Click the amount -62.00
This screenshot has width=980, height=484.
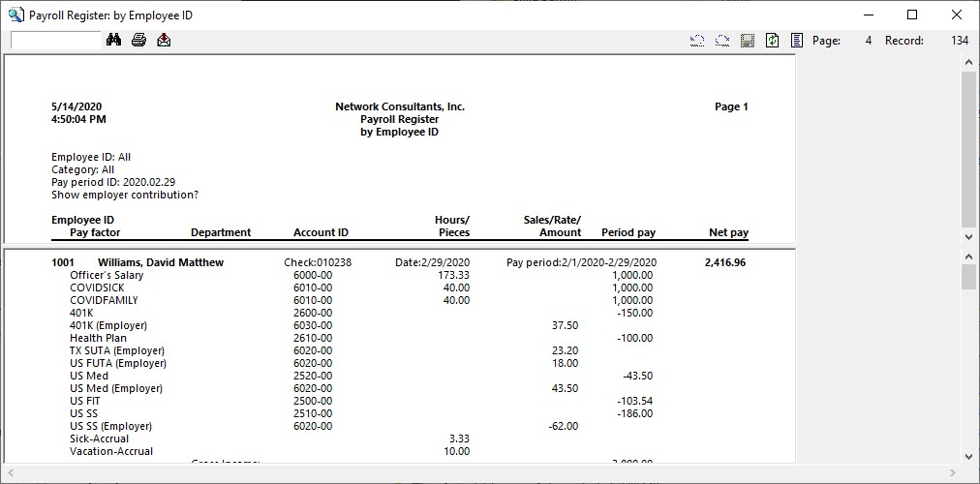(564, 426)
